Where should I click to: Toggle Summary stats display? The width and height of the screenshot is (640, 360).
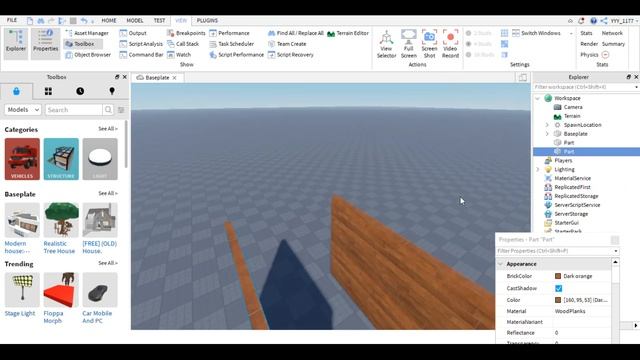click(x=613, y=44)
